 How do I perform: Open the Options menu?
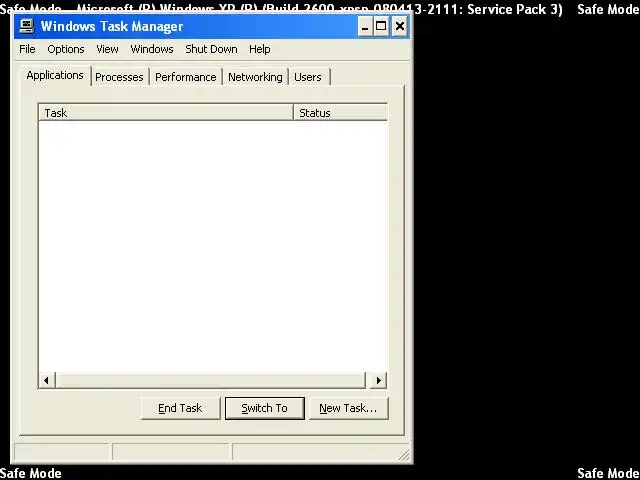pyautogui.click(x=66, y=49)
